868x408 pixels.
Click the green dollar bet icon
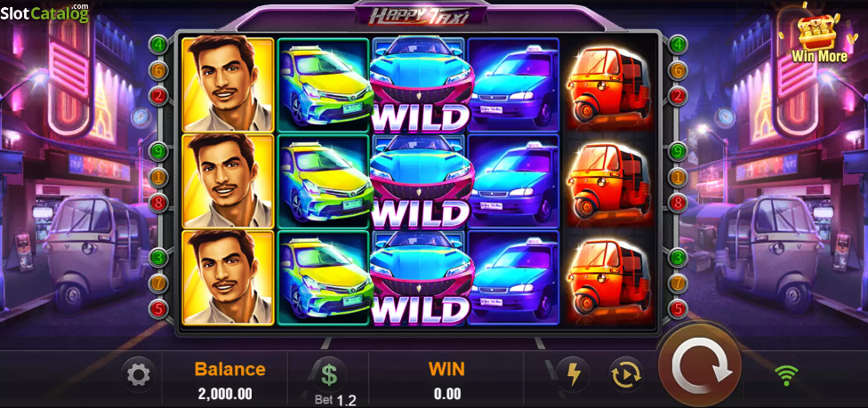point(329,375)
